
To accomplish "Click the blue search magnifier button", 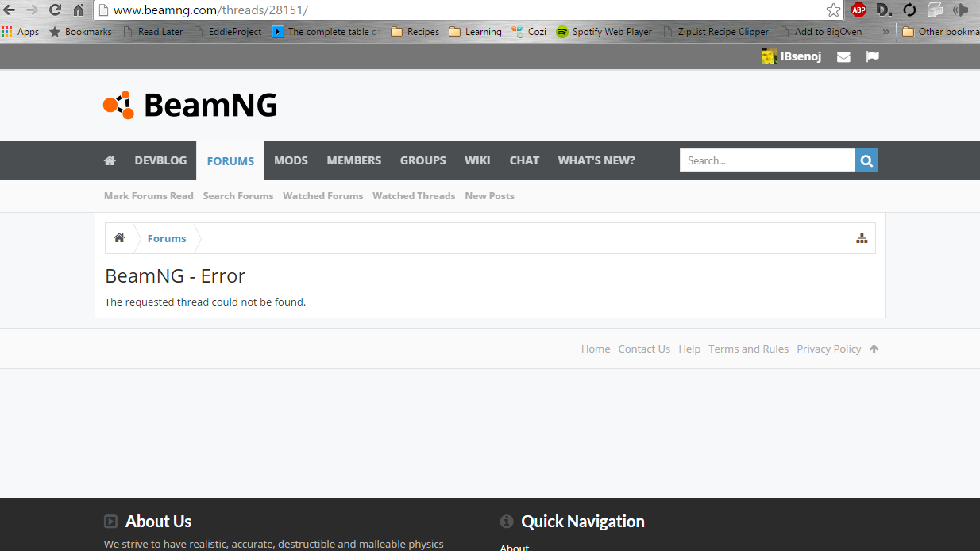I will [x=866, y=160].
